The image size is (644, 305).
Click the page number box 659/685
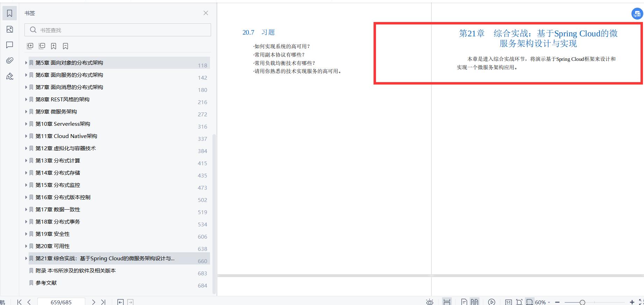pos(61,302)
